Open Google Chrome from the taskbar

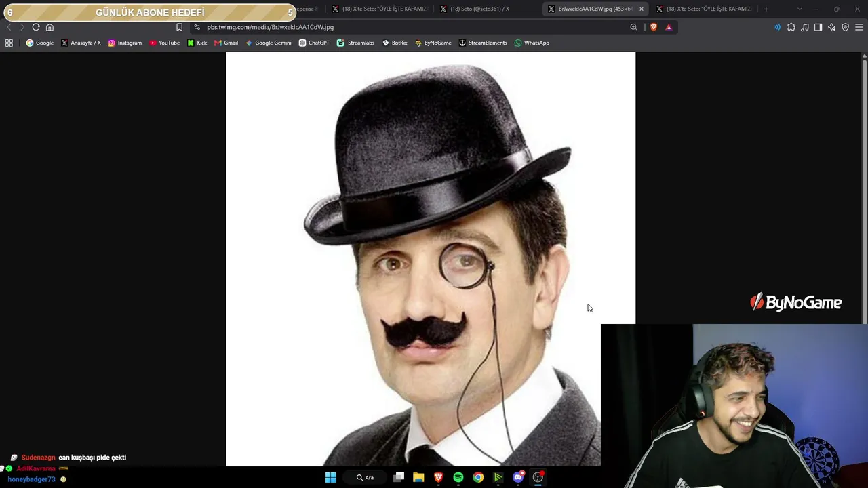click(478, 477)
